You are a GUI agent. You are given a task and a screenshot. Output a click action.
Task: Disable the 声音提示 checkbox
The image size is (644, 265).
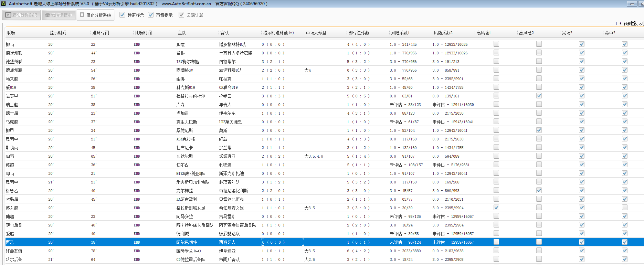(x=151, y=15)
